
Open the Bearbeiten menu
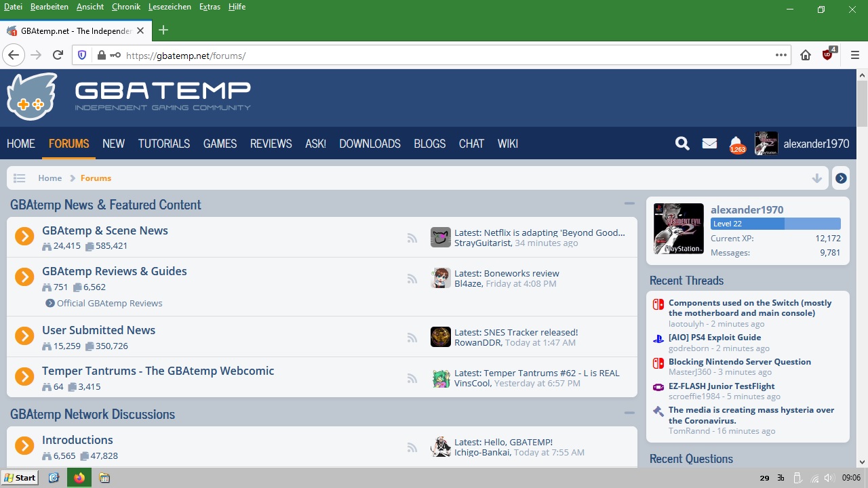(50, 7)
